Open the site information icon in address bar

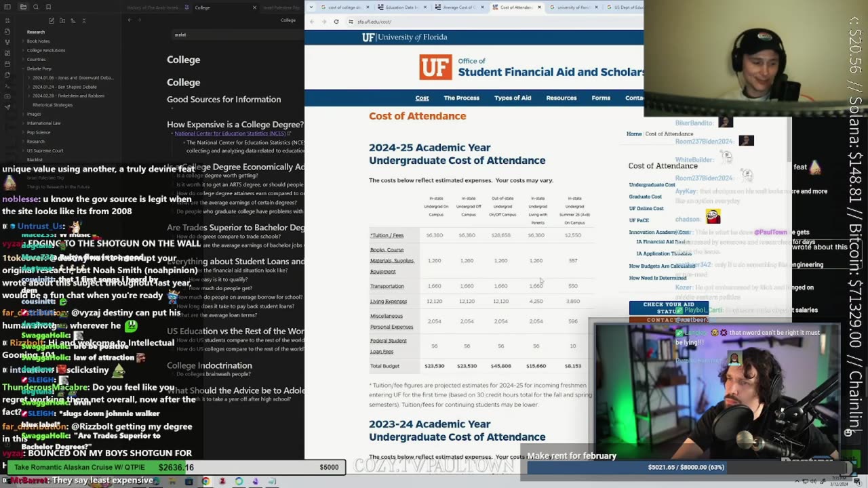[351, 22]
